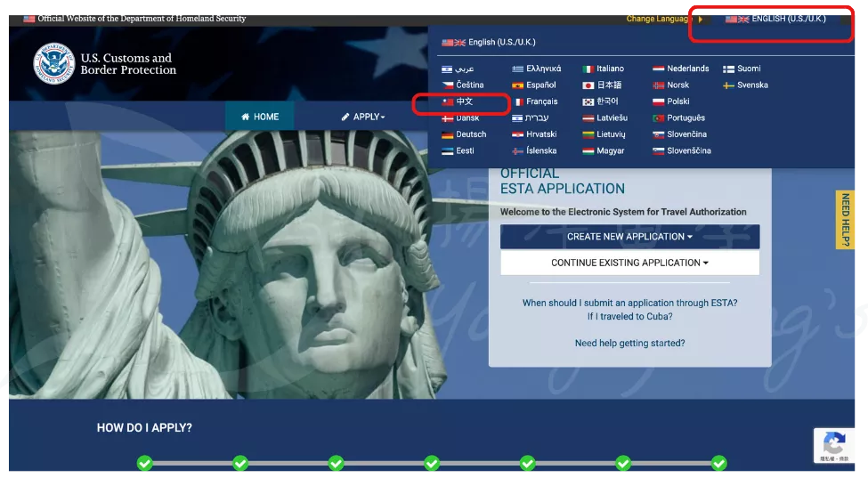Expand CONTINUE EXISTING APPLICATION dropdown
The height and width of the screenshot is (478, 868).
pos(629,263)
